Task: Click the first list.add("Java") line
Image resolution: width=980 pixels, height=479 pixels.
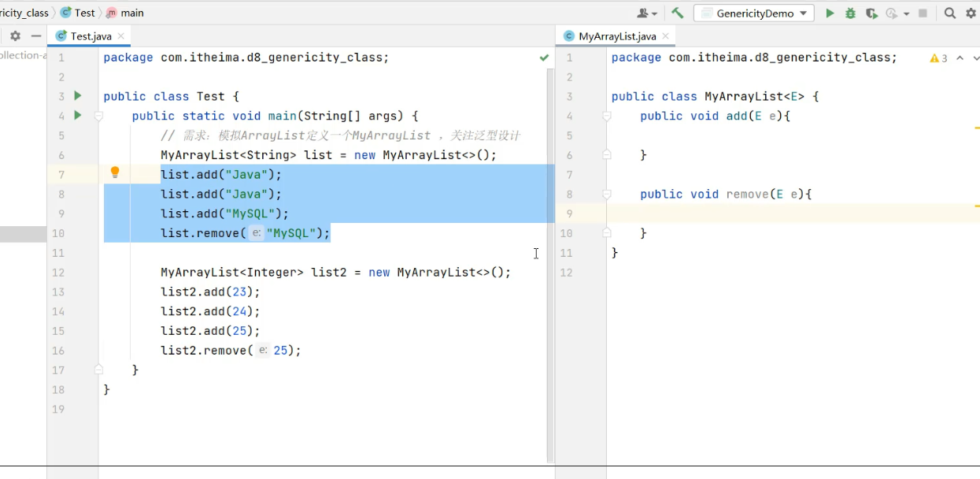Action: [x=221, y=175]
